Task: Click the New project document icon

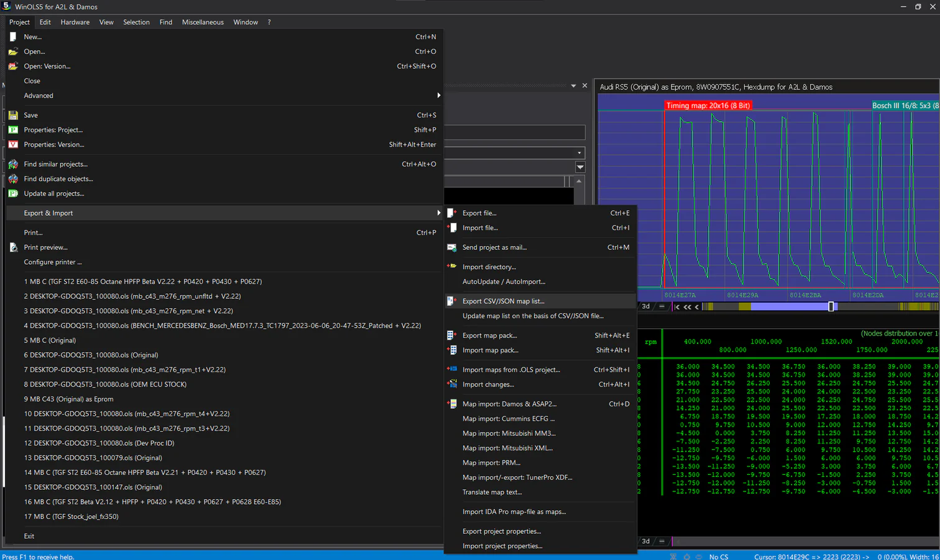Action: (13, 37)
